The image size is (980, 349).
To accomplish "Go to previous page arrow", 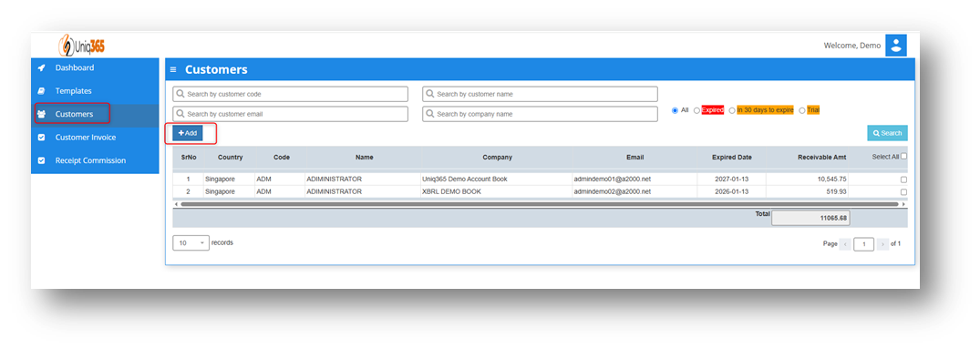I will (845, 244).
